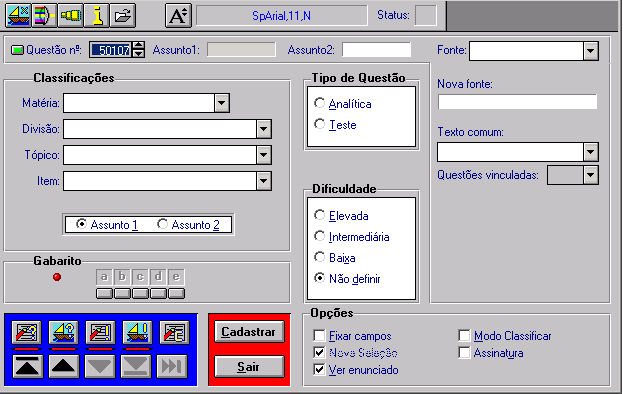The width and height of the screenshot is (623, 394).
Task: Click the single up arrow navigation button
Action: click(64, 366)
